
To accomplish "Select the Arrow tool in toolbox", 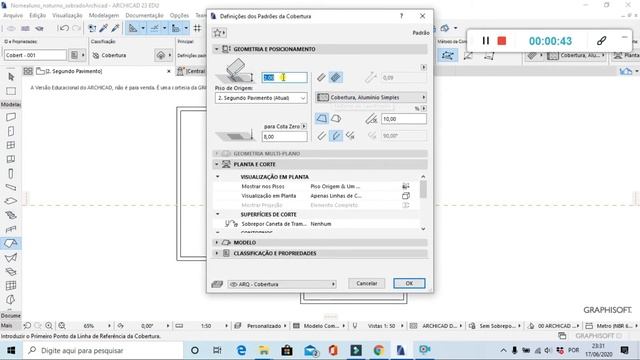I will (x=11, y=77).
